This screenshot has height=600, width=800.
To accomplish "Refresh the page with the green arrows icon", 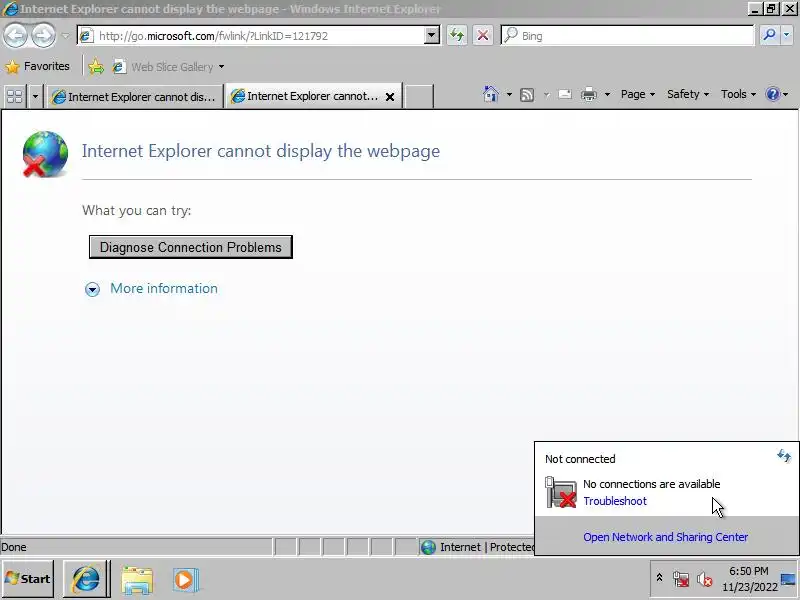I will point(457,36).
